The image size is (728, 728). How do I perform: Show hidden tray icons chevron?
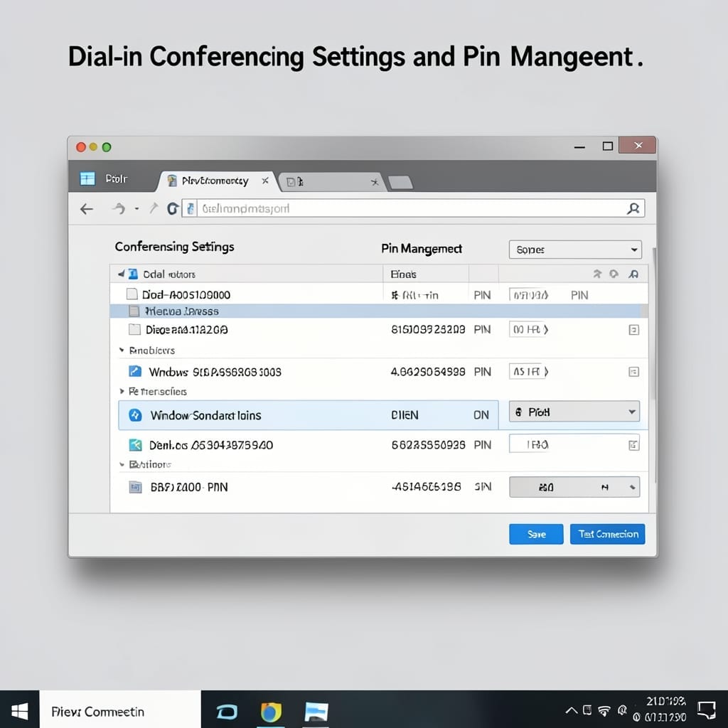point(572,710)
